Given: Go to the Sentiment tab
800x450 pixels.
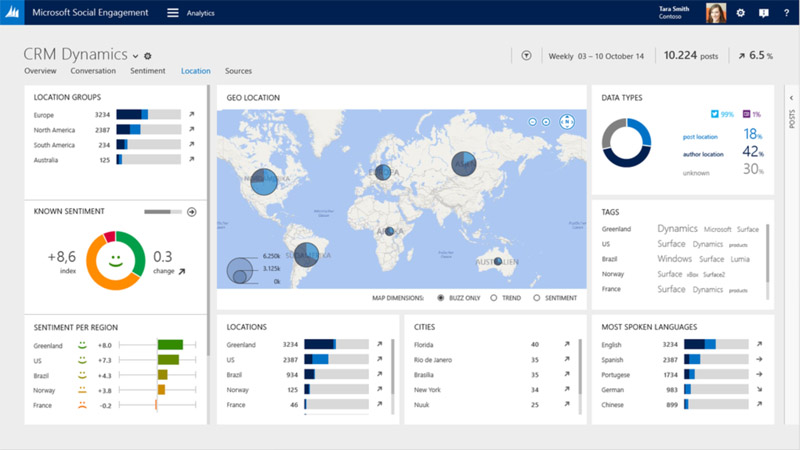Looking at the screenshot, I should coord(147,71).
